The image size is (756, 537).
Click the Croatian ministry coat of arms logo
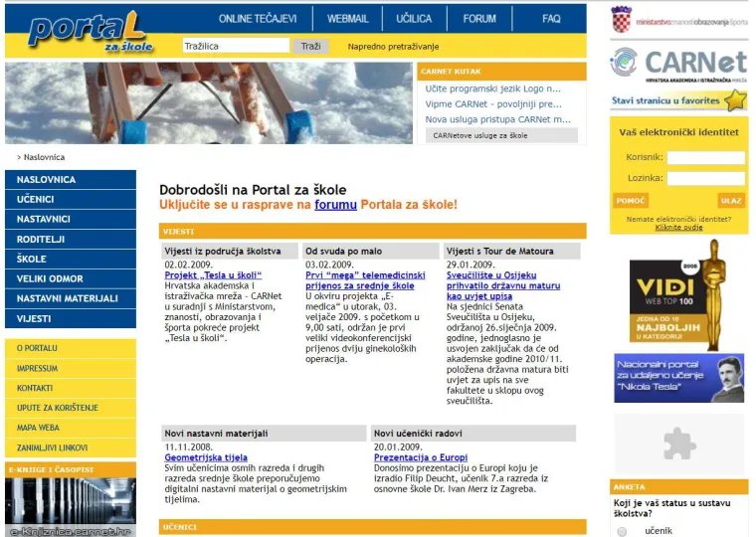621,19
